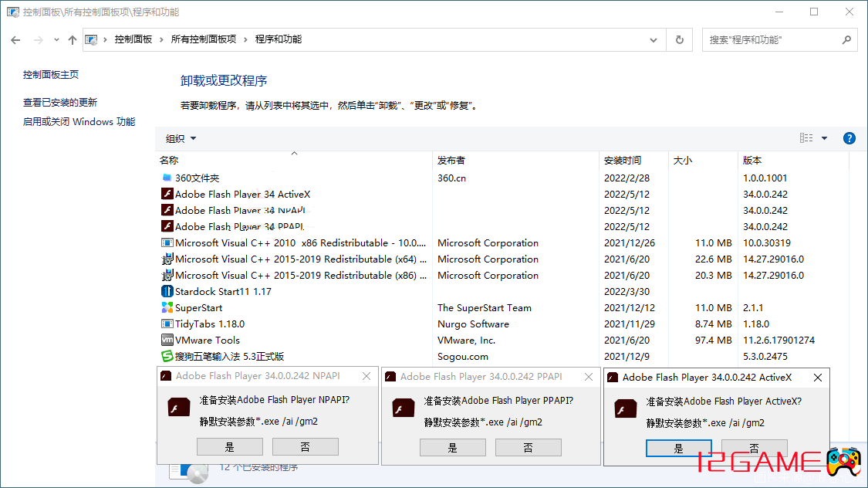Screen dimensions: 868x488
Task: Expand the chevron before 控制面板 in breadcrumb
Action: coord(105,40)
